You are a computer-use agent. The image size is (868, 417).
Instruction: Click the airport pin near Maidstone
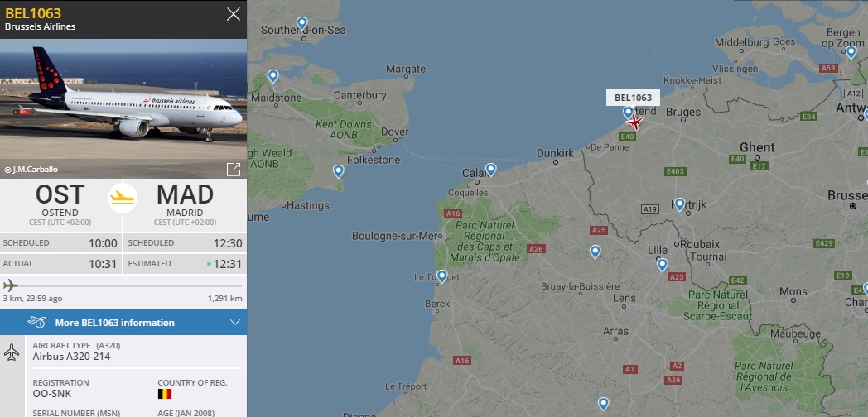click(x=272, y=76)
